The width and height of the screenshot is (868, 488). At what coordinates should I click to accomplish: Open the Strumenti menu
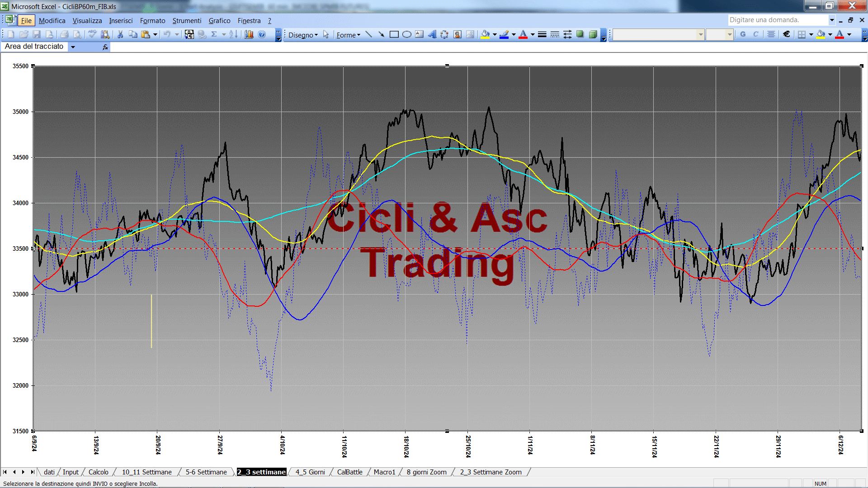(187, 21)
